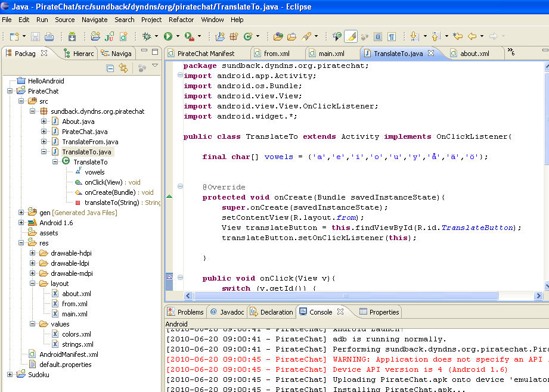The image size is (549, 392).
Task: Expand the gen Generated Java Files folder
Action: [x=21, y=213]
